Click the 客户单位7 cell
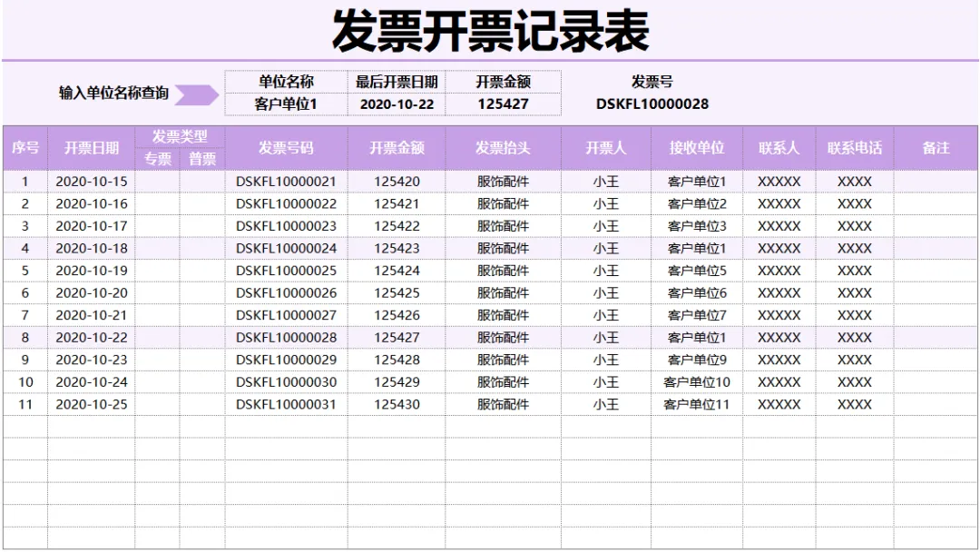 click(x=697, y=315)
